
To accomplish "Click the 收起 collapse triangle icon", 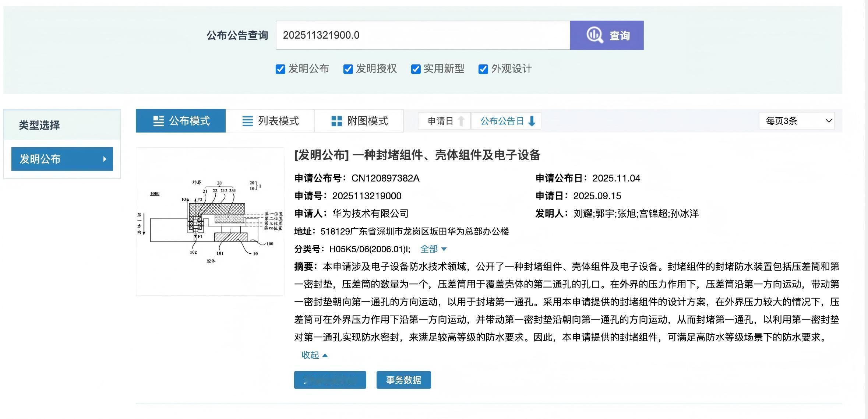I will tap(325, 355).
